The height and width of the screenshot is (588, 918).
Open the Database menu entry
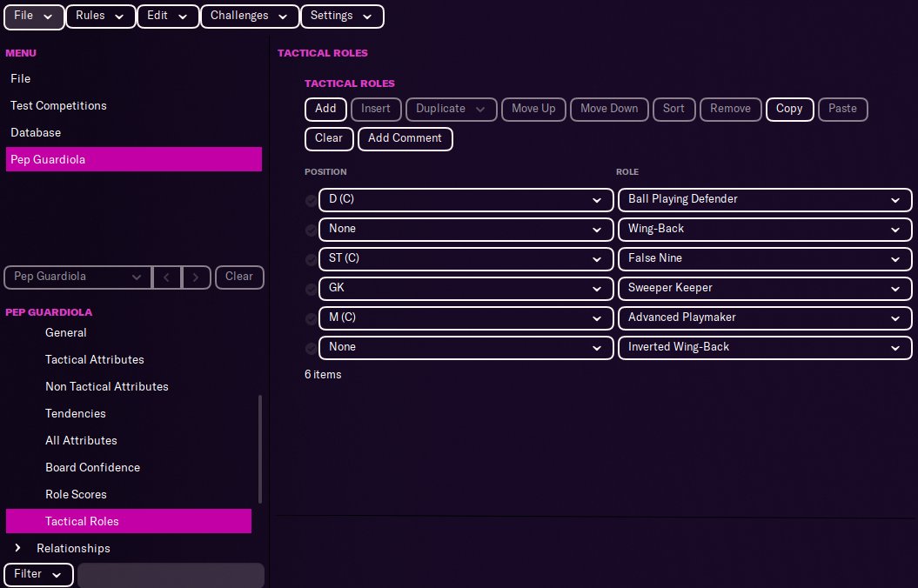pyautogui.click(x=133, y=132)
